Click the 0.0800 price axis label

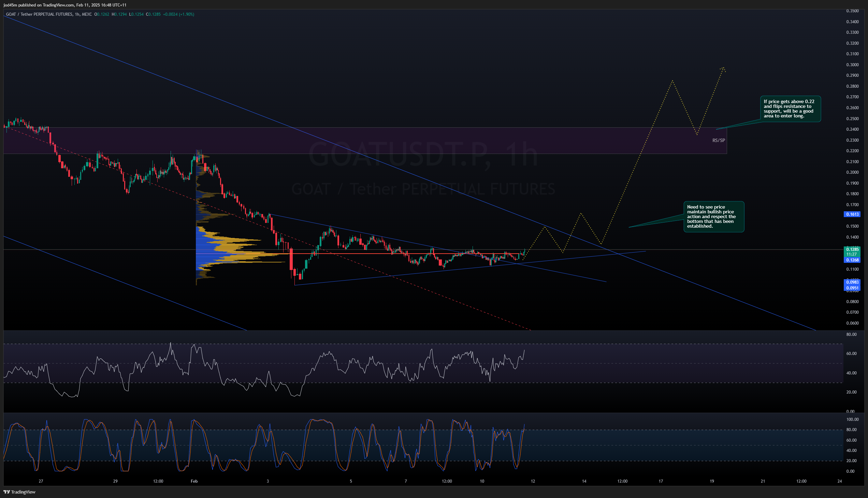(x=852, y=302)
